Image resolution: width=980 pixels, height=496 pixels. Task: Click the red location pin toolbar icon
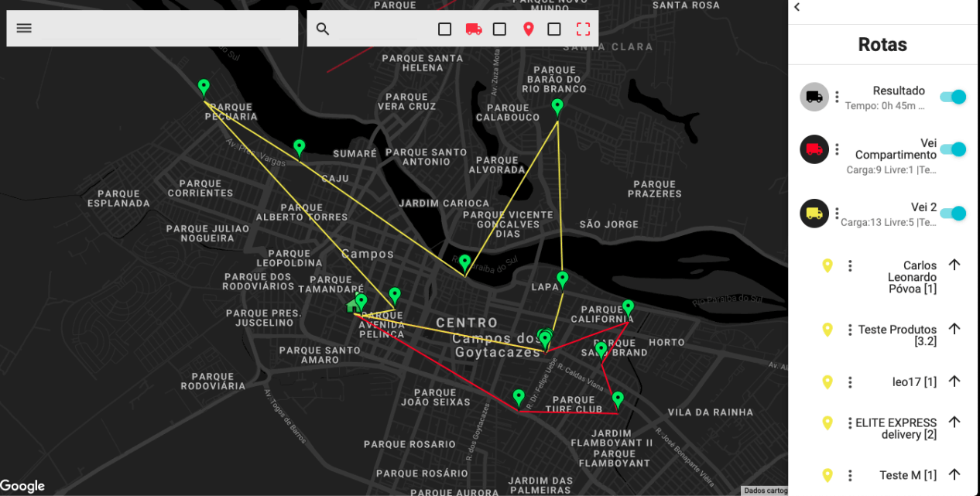click(x=529, y=29)
